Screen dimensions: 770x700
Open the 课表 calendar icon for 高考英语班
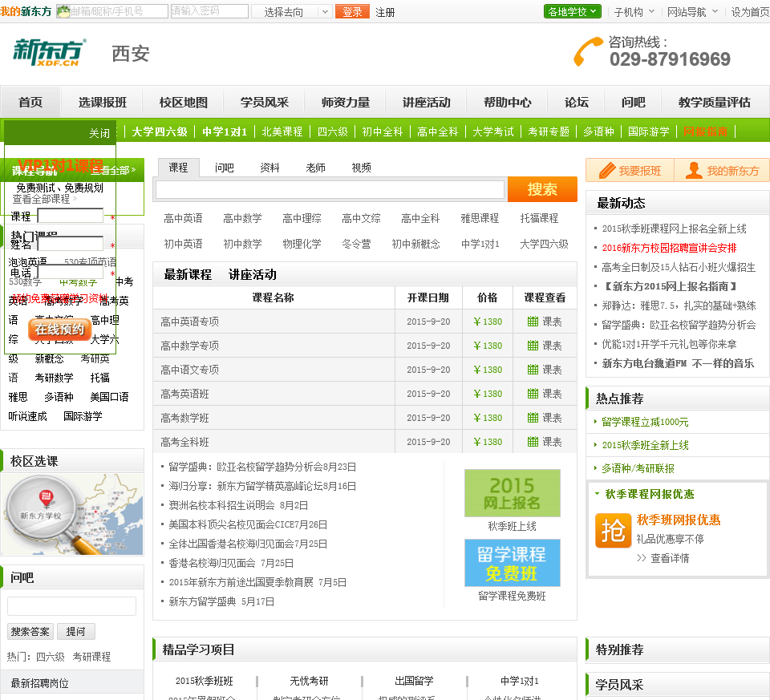pos(533,394)
